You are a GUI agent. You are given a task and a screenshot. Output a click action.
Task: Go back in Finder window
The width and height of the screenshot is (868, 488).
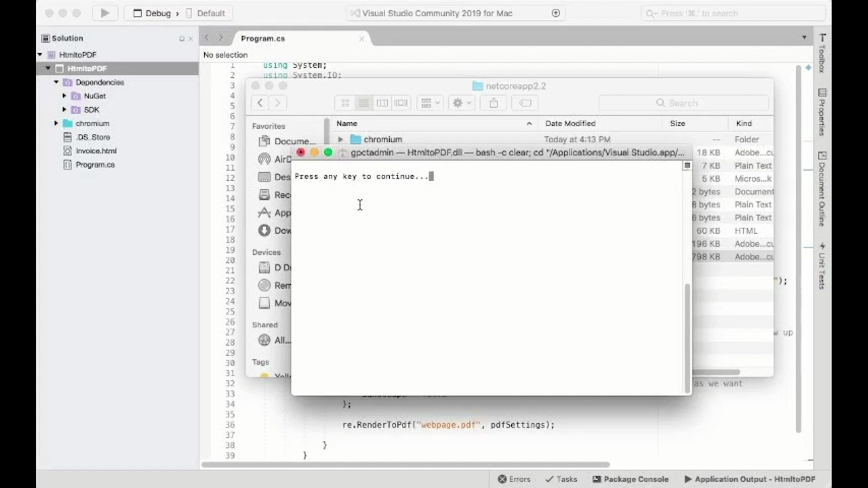(260, 103)
